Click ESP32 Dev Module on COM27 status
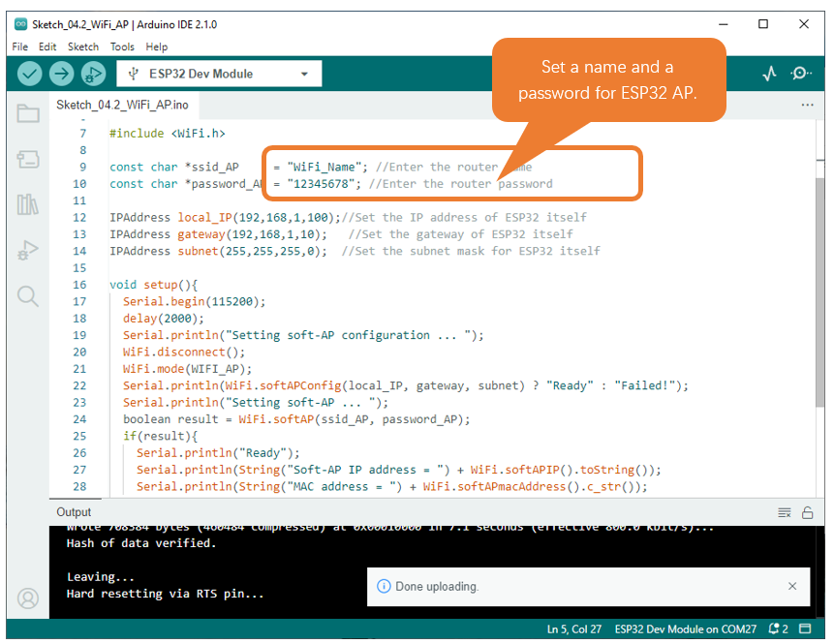The image size is (834, 644). click(x=686, y=629)
